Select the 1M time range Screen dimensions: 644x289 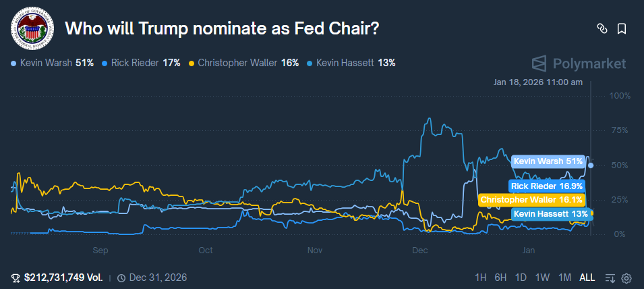click(x=565, y=278)
